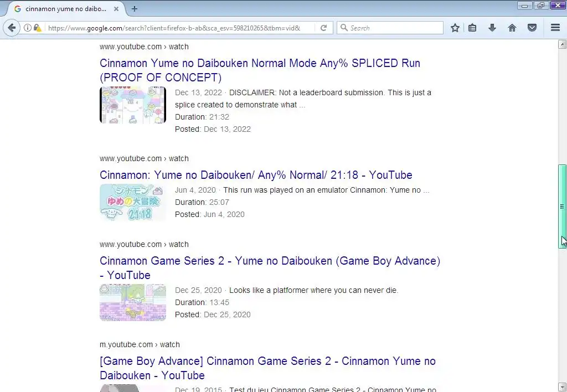This screenshot has width=567, height=392.
Task: Open [Game Boy Advance] Cinnamon Game Series 2 result
Action: click(267, 368)
